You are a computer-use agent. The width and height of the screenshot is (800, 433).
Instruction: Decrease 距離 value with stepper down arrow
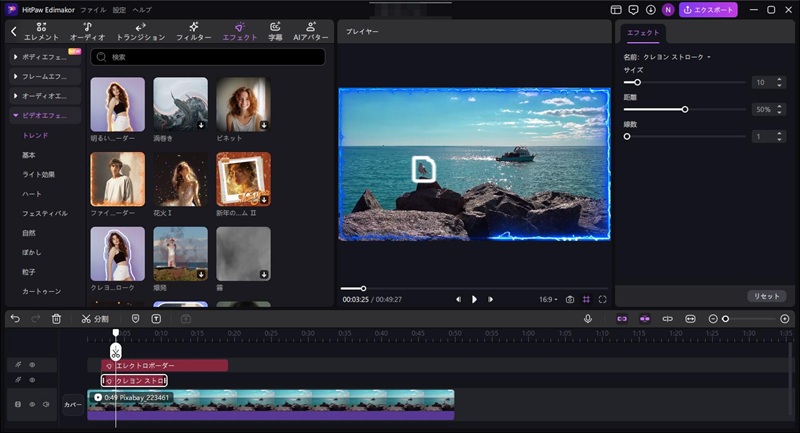pos(779,112)
